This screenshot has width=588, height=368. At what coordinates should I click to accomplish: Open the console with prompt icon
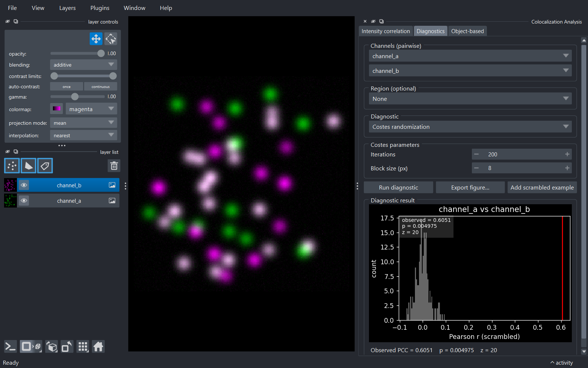(x=10, y=347)
